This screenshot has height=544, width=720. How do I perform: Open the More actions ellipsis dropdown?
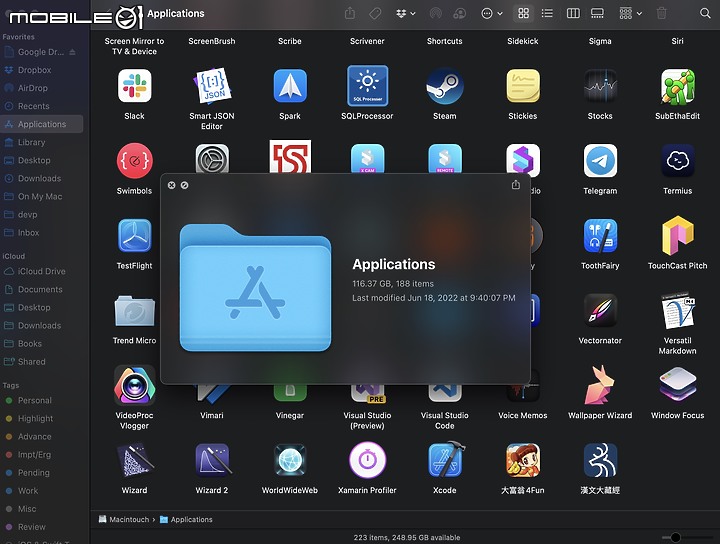(x=492, y=13)
